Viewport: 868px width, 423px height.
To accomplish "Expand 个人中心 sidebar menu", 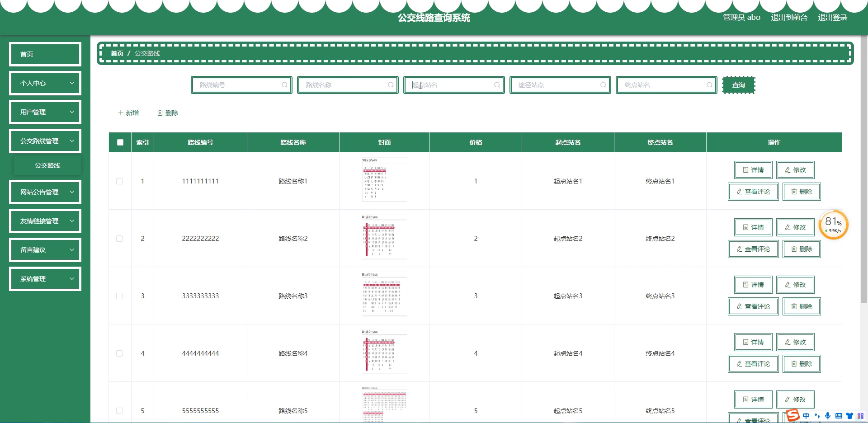I will 45,83.
